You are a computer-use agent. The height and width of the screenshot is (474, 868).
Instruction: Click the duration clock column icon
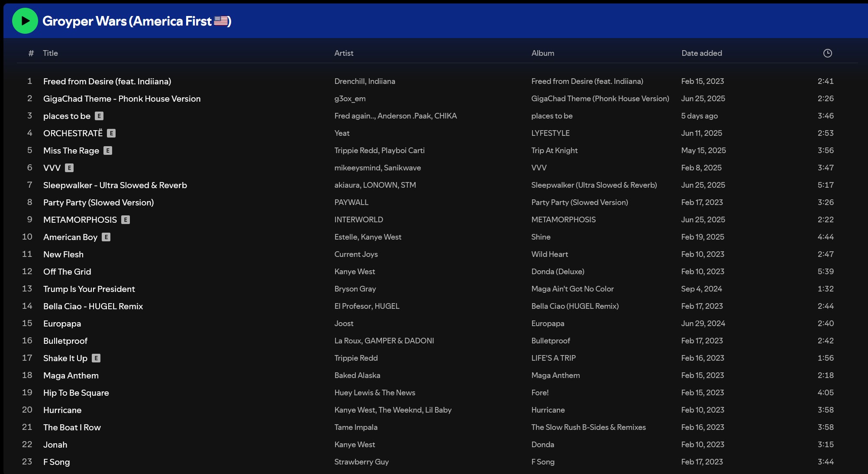[827, 53]
